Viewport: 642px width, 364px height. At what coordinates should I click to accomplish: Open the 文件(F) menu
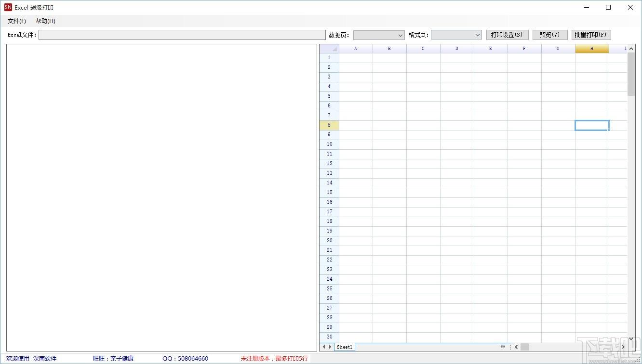tap(17, 21)
